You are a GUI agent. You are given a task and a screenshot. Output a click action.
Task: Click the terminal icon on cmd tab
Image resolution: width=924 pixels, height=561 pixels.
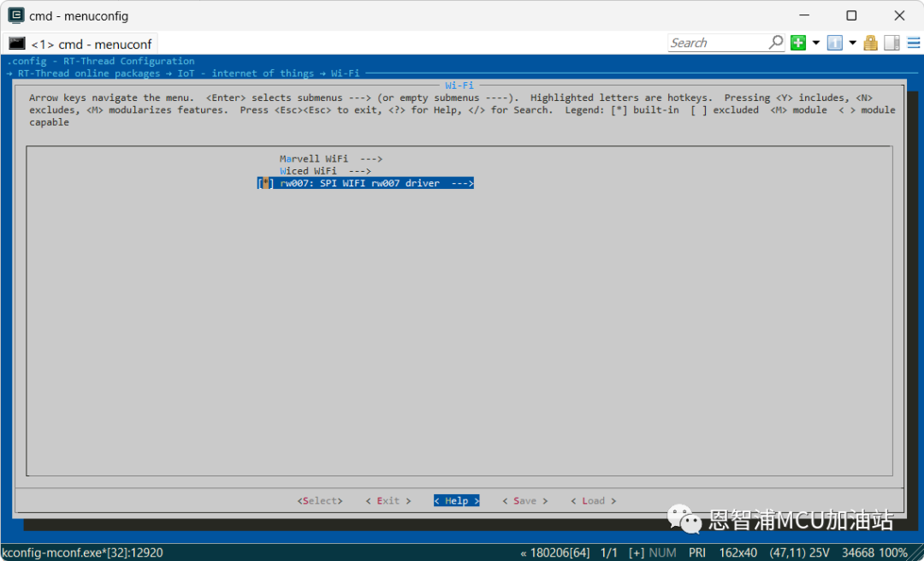coord(17,44)
